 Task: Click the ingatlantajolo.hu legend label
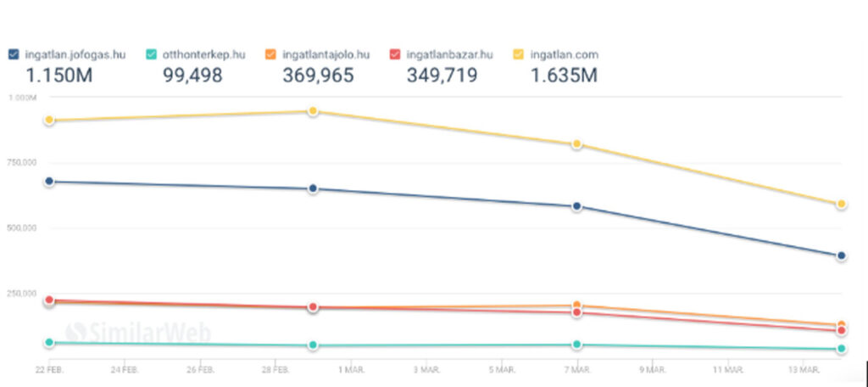point(326,55)
